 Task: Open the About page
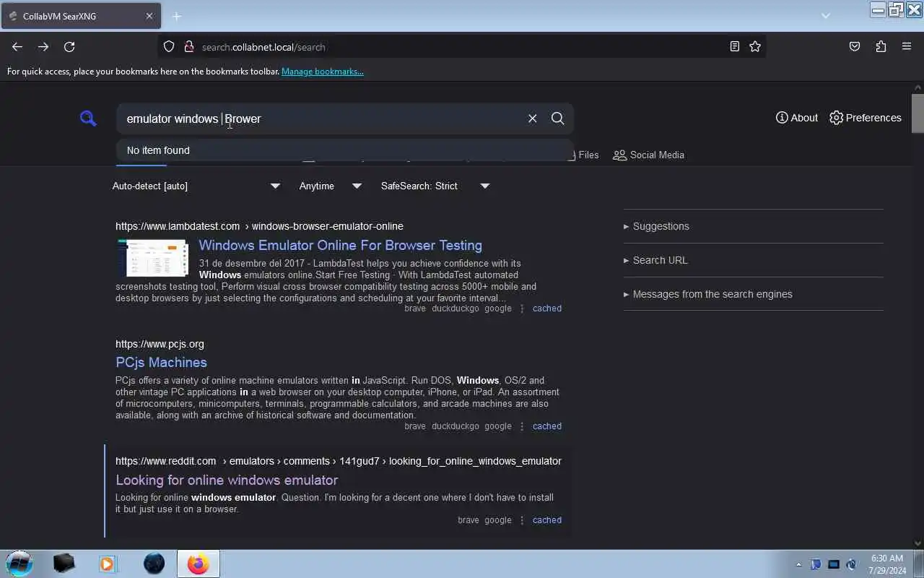coord(797,118)
